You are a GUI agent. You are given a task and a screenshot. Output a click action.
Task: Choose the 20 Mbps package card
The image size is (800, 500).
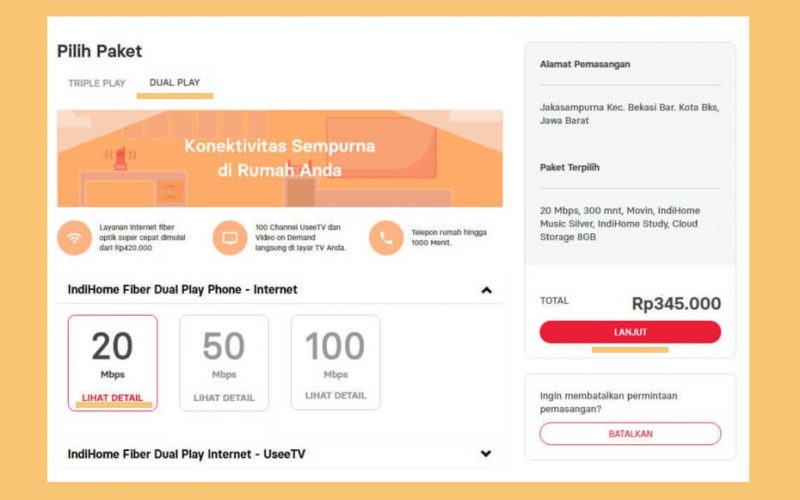[x=113, y=363]
